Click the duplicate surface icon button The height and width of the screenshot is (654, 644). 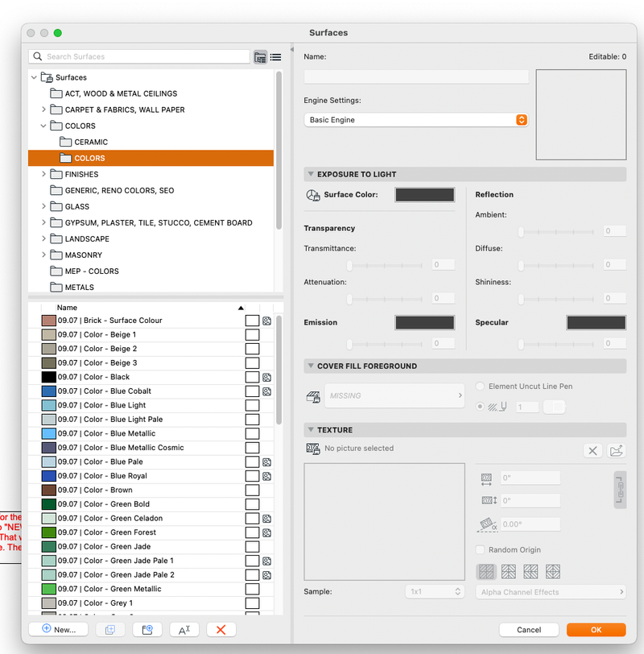point(110,629)
